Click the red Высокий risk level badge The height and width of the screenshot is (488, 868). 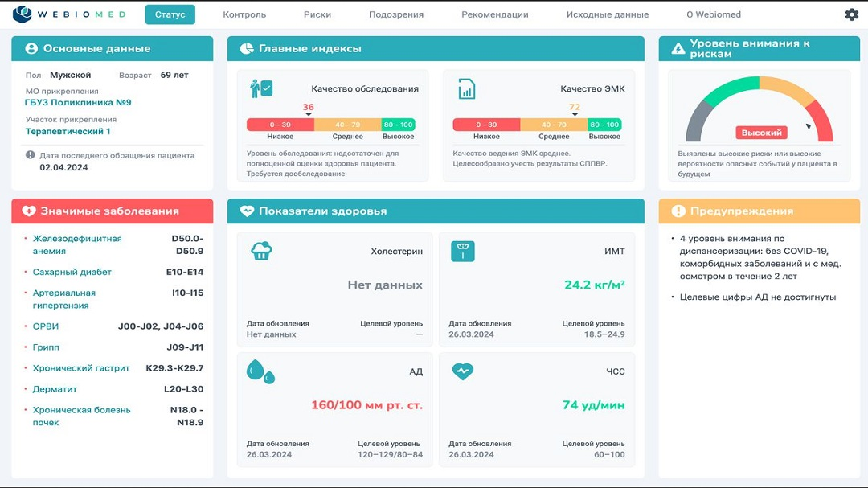click(761, 133)
